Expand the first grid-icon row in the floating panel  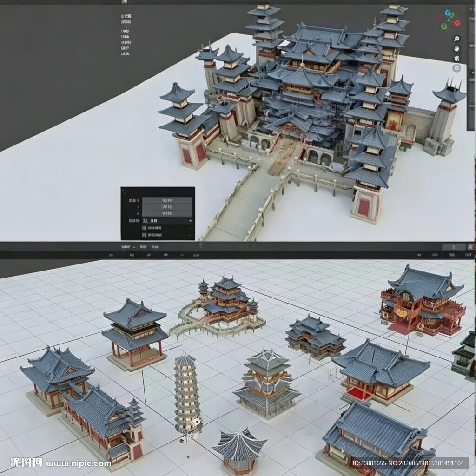(167, 228)
